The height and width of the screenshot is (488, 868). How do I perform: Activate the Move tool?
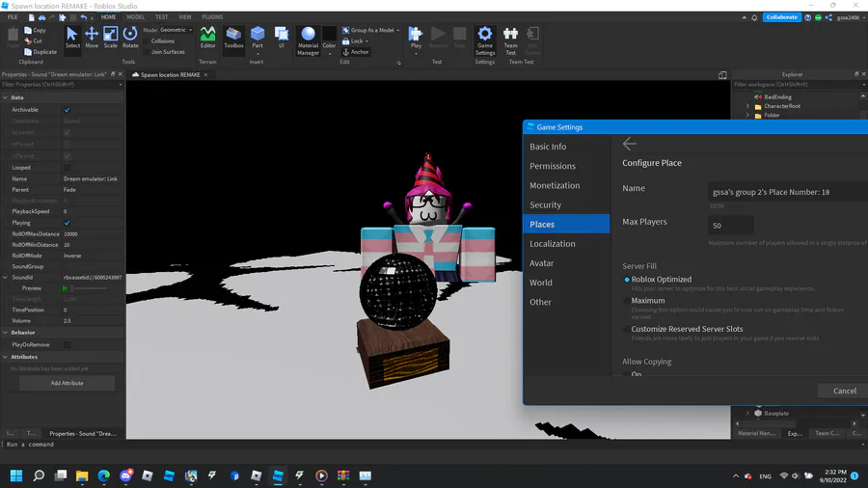point(92,38)
